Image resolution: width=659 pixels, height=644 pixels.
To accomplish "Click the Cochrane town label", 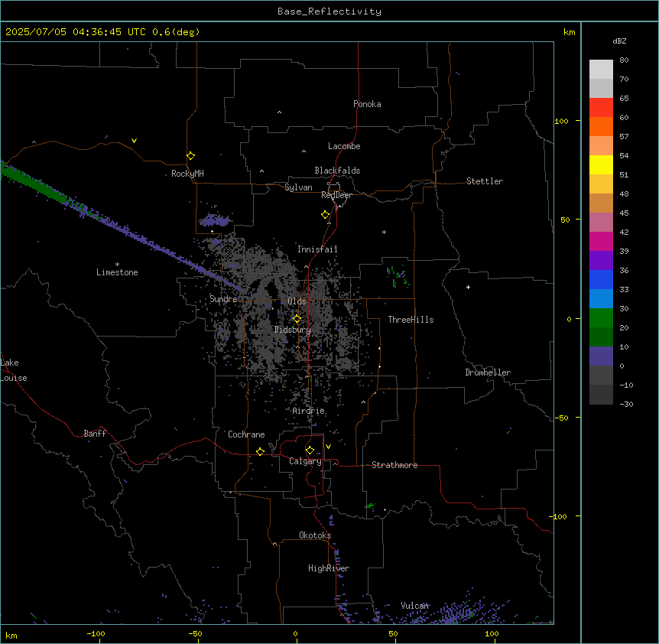I will (246, 434).
